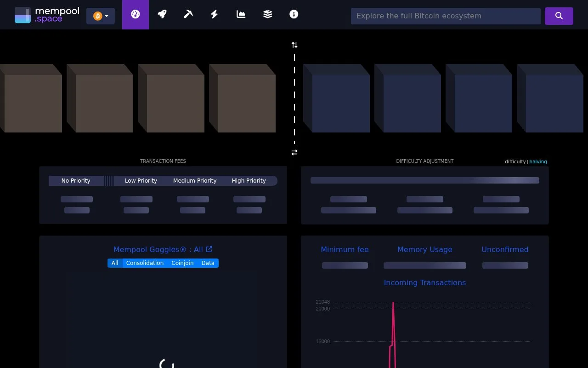Click the 'TRANSACTION FEES' section title

(x=163, y=161)
